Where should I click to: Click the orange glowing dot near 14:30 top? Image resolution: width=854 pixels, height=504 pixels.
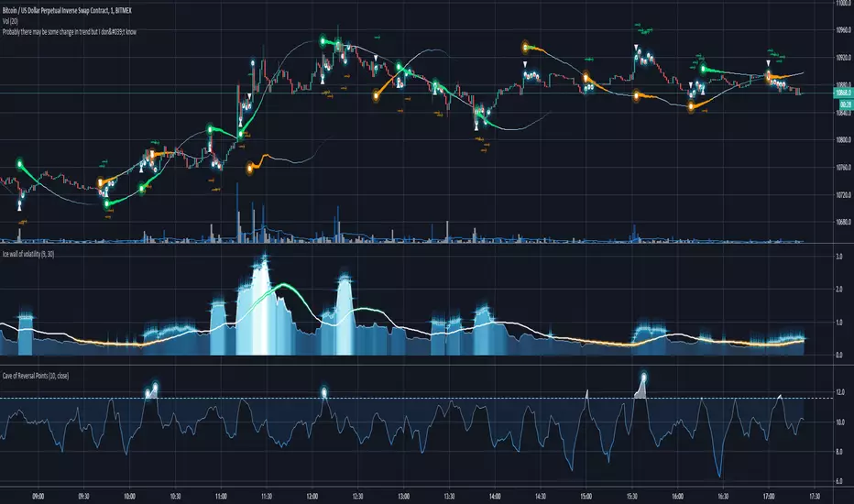click(525, 46)
